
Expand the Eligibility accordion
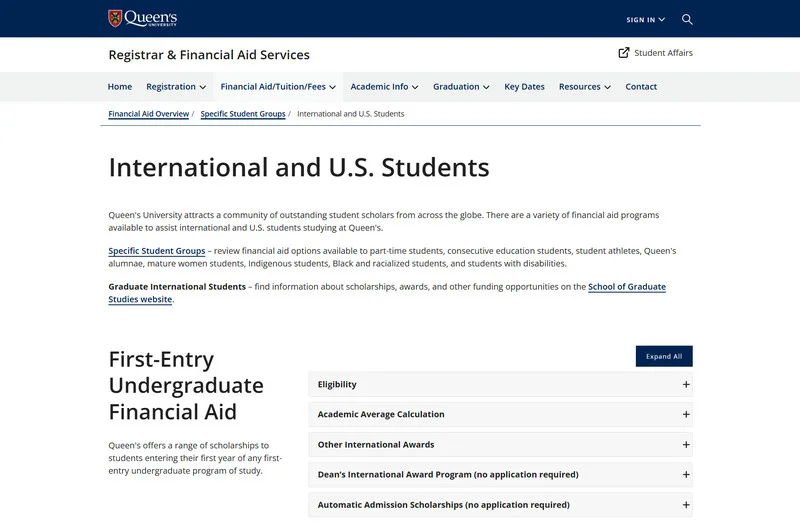[x=500, y=384]
